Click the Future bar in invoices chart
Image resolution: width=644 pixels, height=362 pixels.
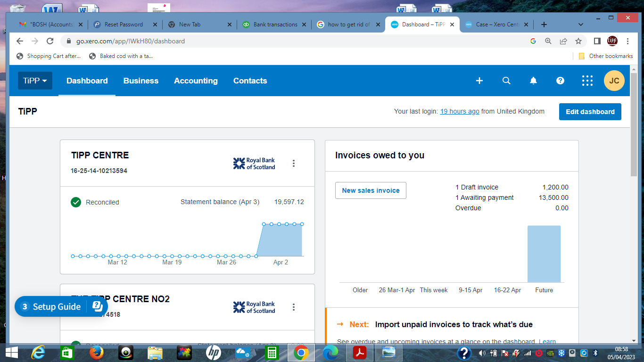544,254
